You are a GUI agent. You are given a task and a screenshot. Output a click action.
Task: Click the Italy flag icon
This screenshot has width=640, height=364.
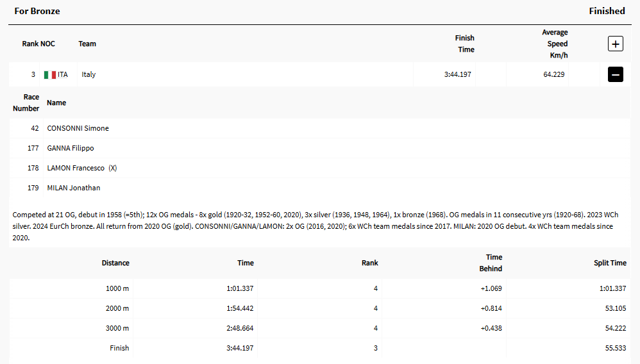click(x=50, y=75)
